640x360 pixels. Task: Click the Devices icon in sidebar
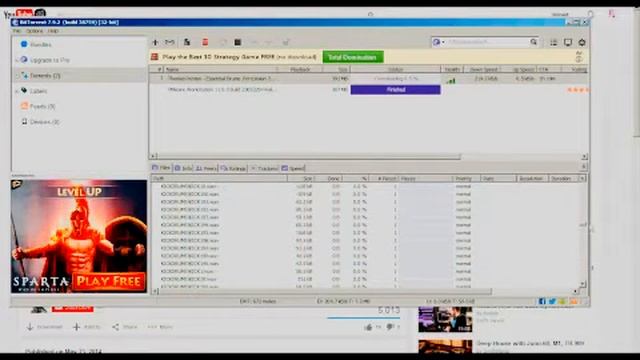pyautogui.click(x=24, y=122)
